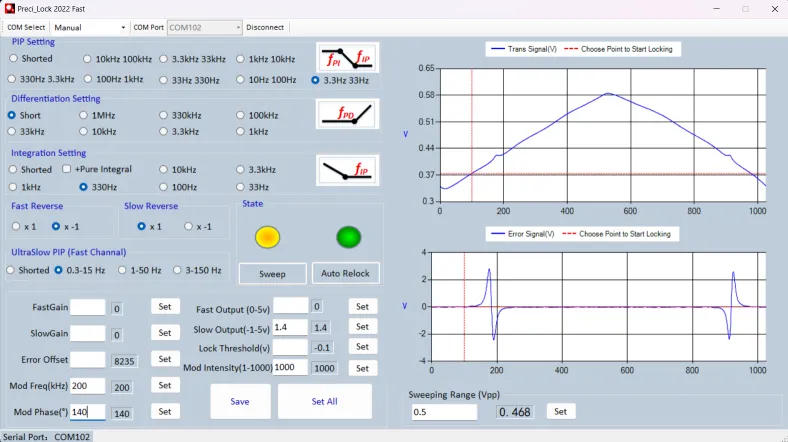Viewport: 788px width, 442px height.
Task: Select the 10kHz 100kHz PIP option
Action: pos(88,59)
